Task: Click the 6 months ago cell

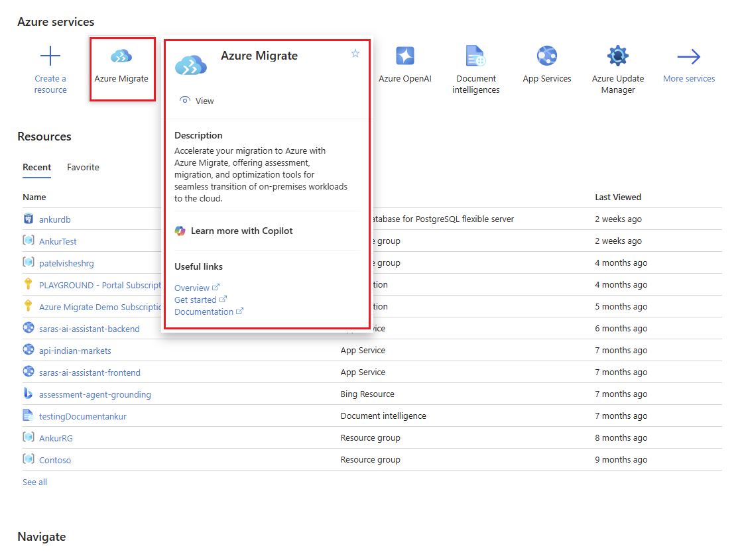Action: pyautogui.click(x=621, y=328)
